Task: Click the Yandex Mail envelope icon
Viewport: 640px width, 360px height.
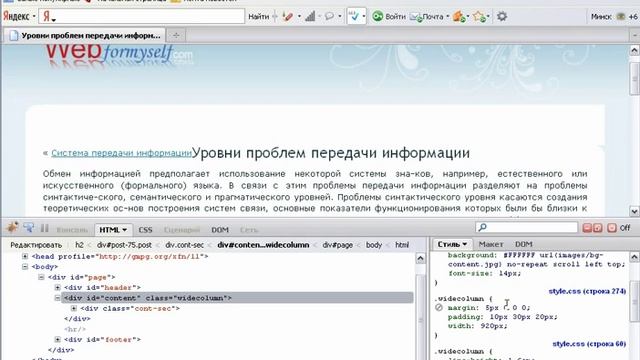Action: tap(416, 17)
